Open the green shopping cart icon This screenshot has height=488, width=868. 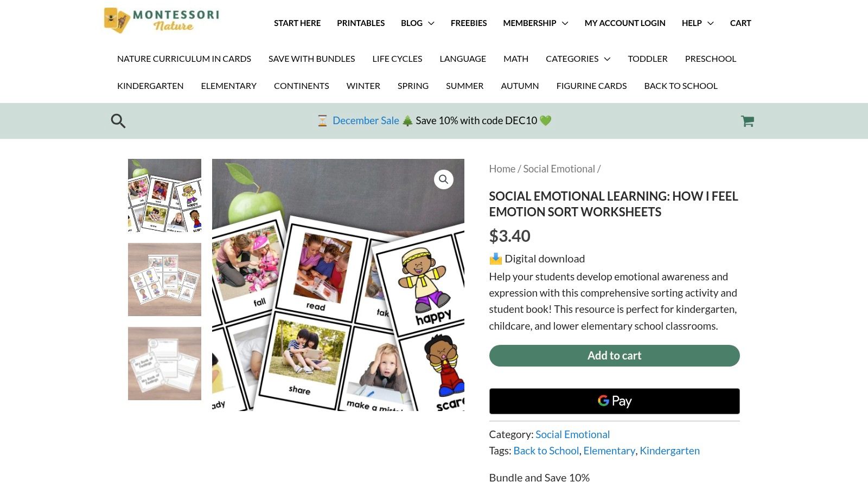pyautogui.click(x=748, y=121)
